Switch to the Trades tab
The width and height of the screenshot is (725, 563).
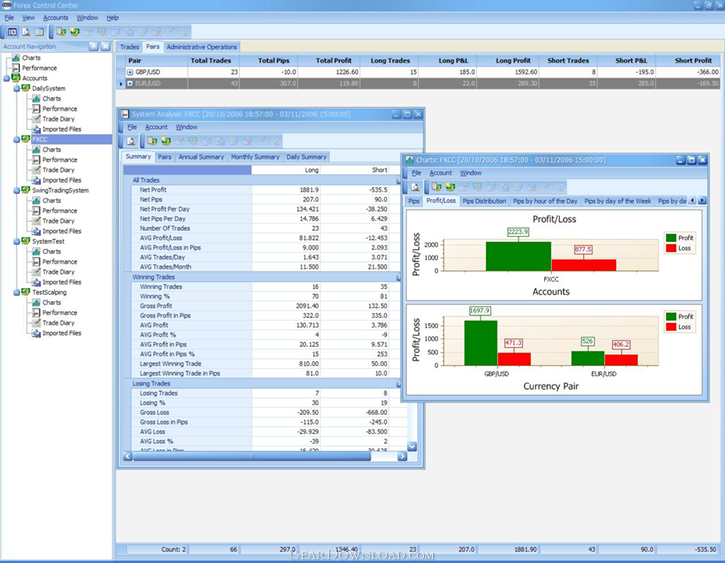129,47
